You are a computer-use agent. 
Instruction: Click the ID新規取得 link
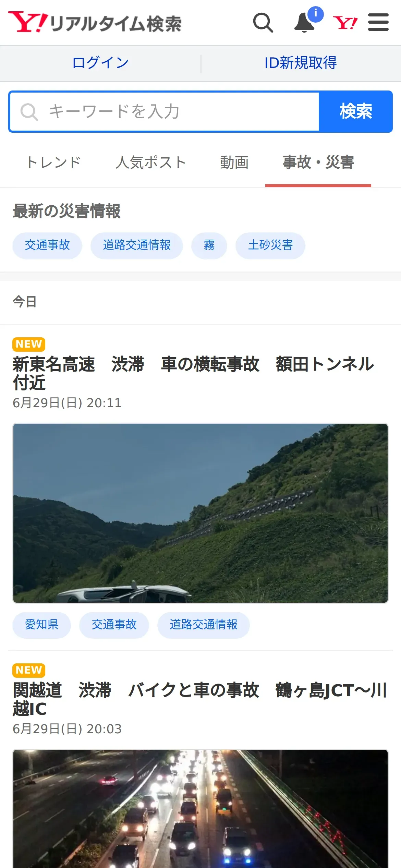301,63
